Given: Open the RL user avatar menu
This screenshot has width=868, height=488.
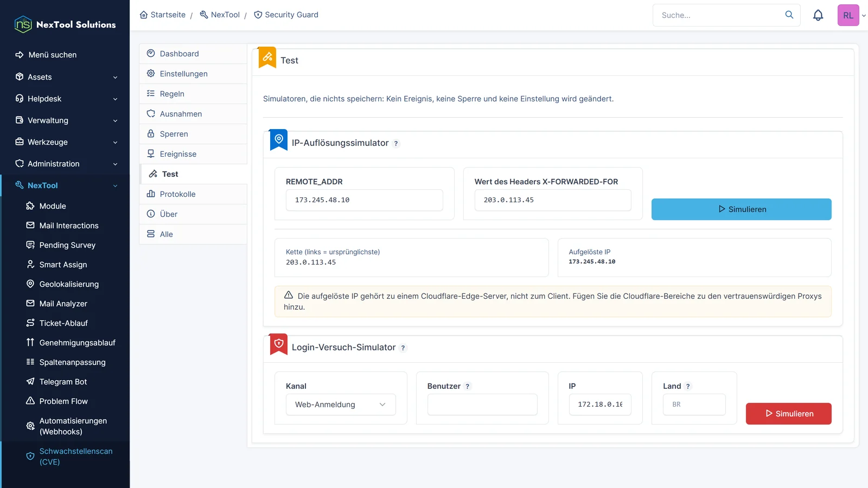Looking at the screenshot, I should (x=848, y=15).
